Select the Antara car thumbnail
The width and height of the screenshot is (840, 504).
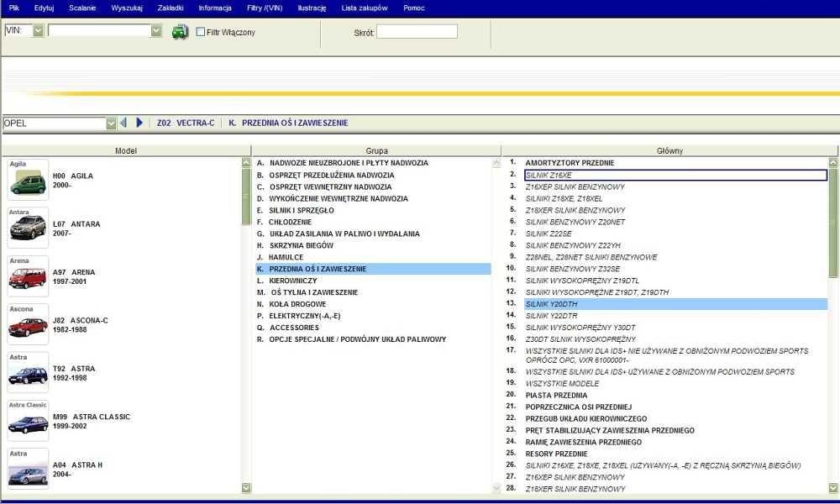tap(28, 228)
